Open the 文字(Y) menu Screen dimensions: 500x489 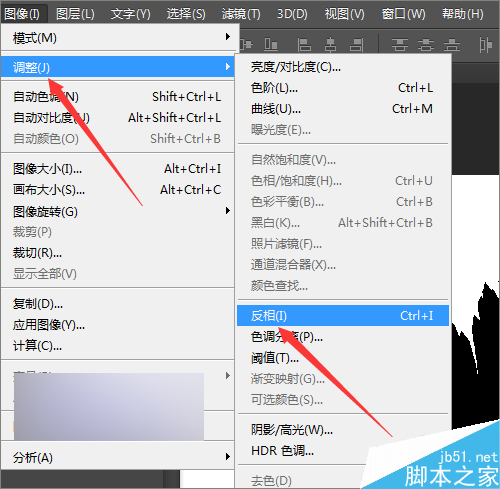click(130, 14)
